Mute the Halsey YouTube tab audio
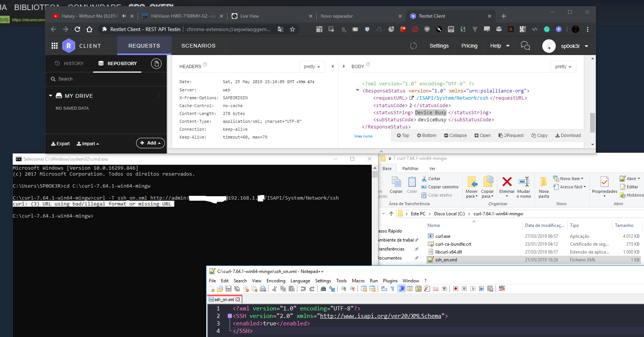This screenshot has width=644, height=337. [124, 16]
